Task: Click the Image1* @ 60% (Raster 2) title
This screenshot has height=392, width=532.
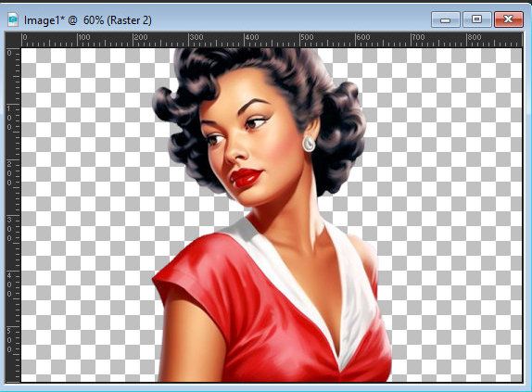Action: pos(88,20)
